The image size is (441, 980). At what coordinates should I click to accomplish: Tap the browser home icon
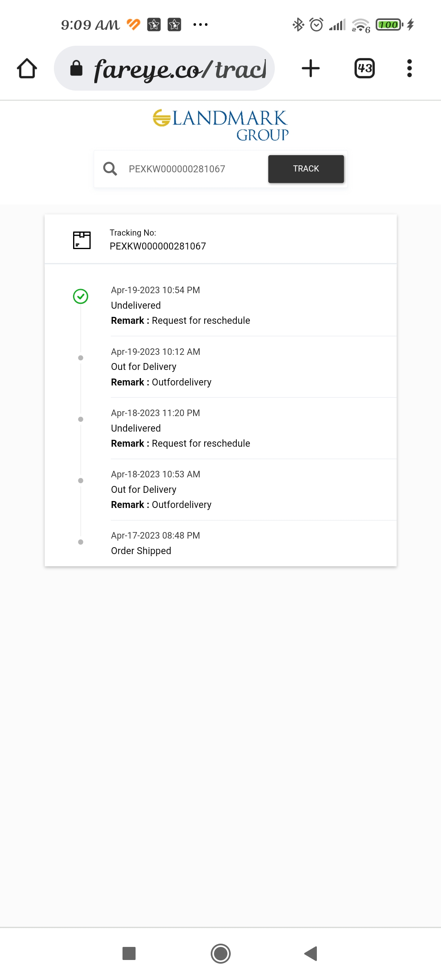coord(27,68)
